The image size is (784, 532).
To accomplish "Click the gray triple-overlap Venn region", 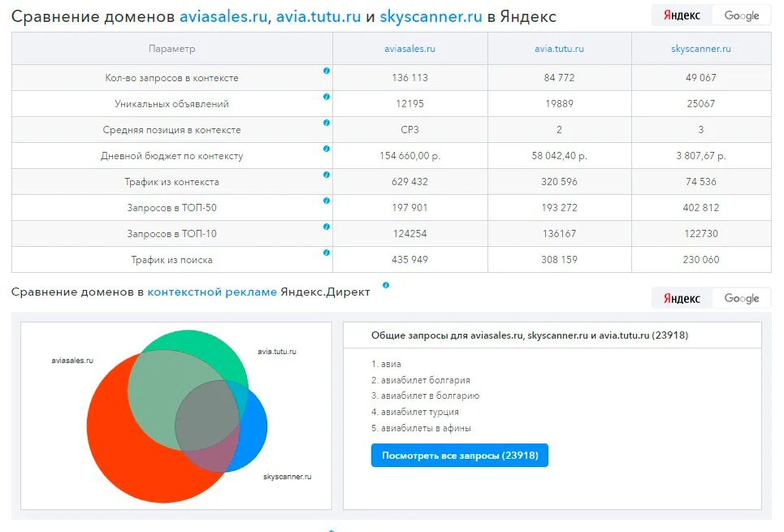I will (206, 415).
